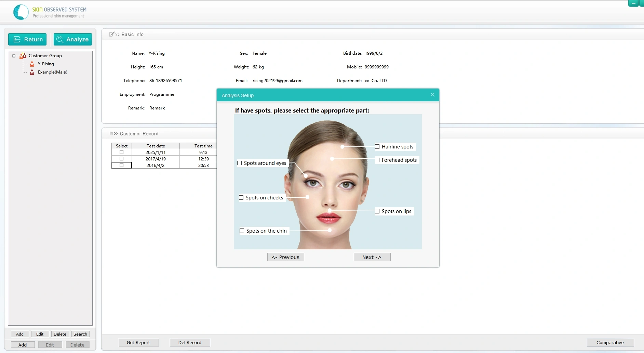Click the Return button with arrow icon

pos(27,39)
